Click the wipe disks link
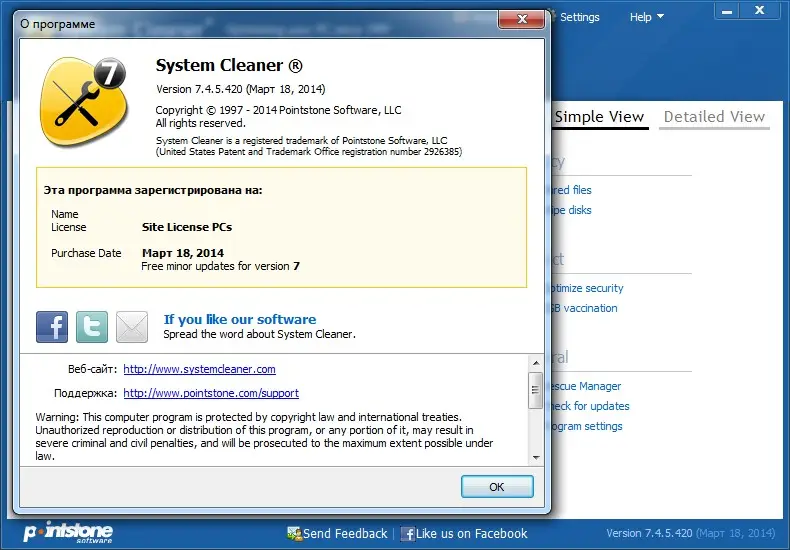 tap(570, 210)
